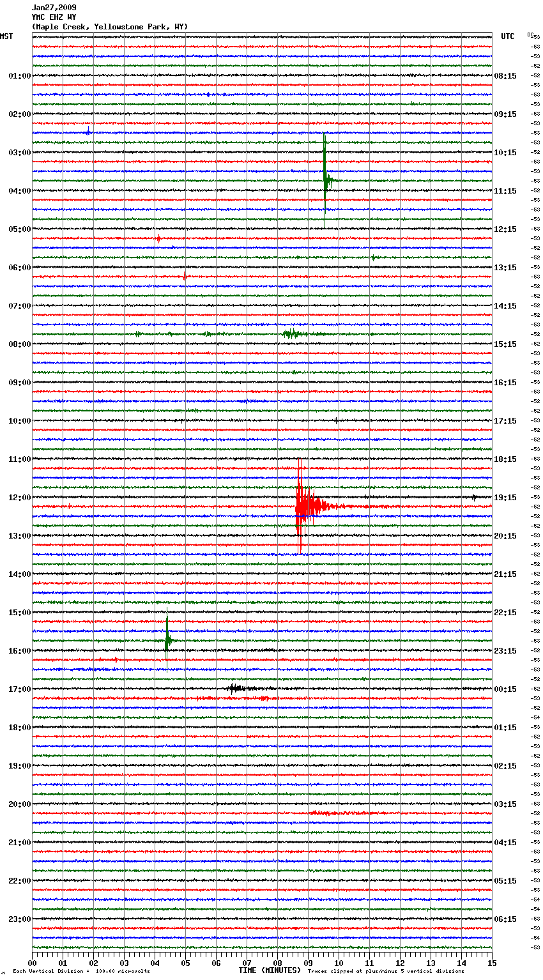Click the "11:15" UTC time label
The width and height of the screenshot is (543, 980).
point(505,191)
